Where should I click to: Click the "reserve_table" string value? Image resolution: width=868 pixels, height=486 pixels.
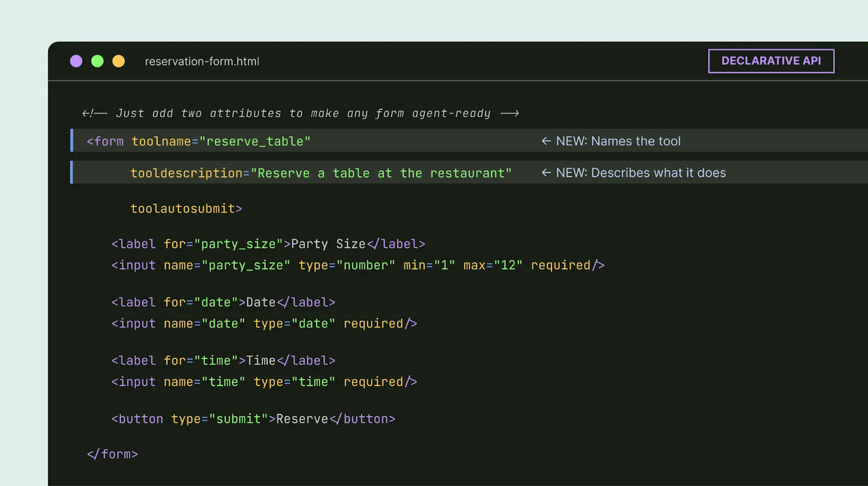point(254,141)
